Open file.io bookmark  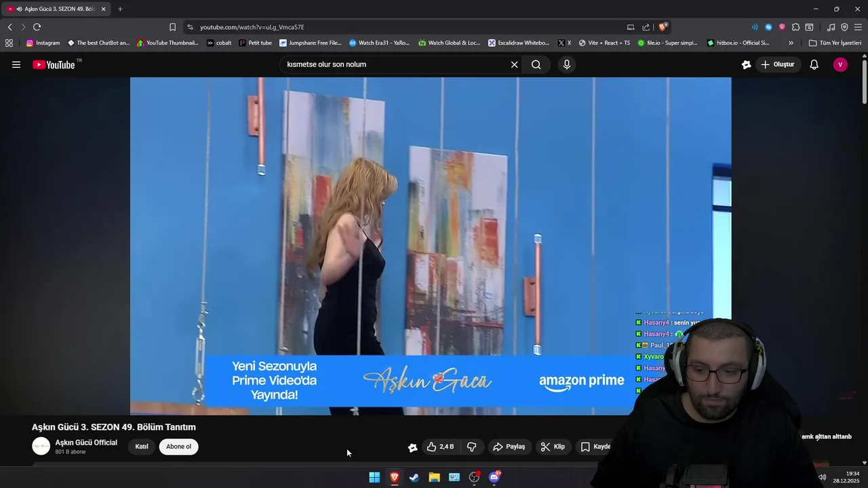[667, 43]
